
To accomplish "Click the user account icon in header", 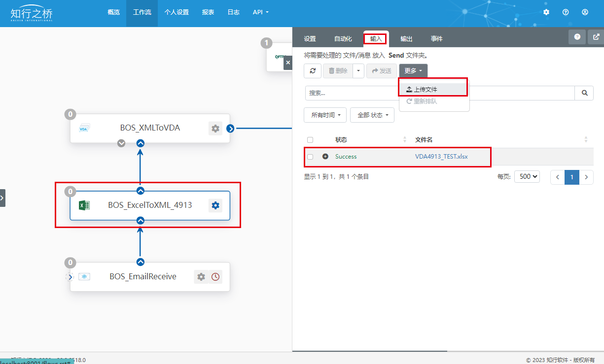I will pyautogui.click(x=585, y=12).
